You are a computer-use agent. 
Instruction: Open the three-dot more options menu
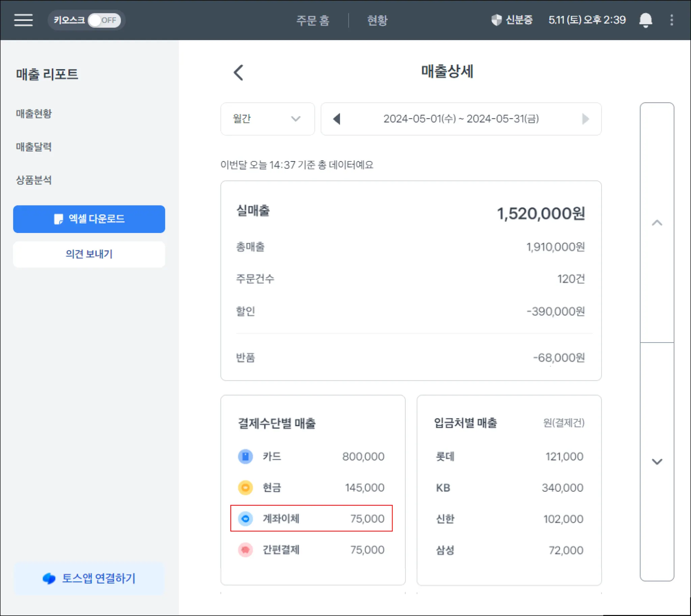672,20
